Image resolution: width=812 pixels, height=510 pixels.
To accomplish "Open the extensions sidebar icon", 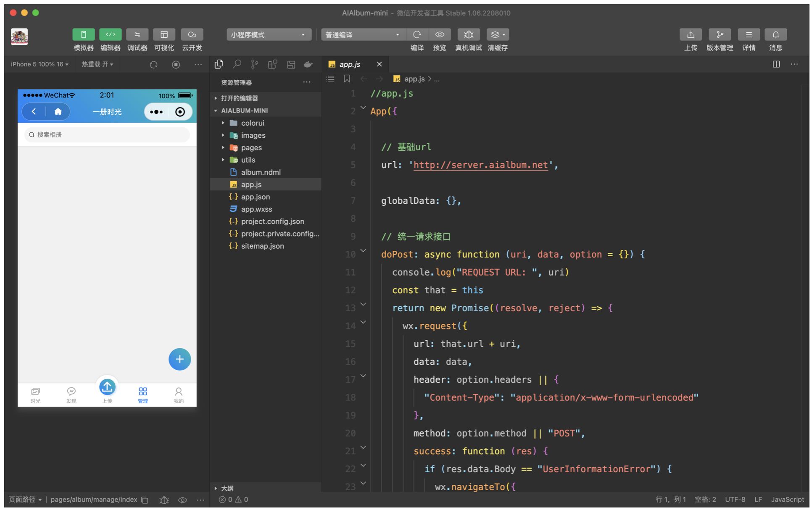I will 273,64.
